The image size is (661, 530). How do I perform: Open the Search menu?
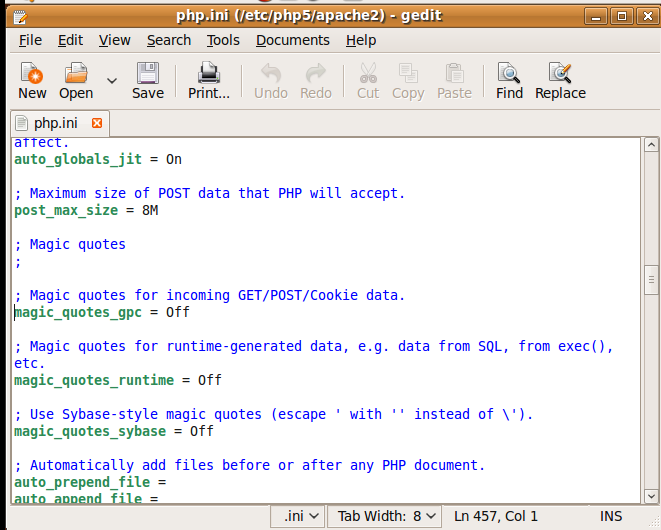tap(169, 40)
